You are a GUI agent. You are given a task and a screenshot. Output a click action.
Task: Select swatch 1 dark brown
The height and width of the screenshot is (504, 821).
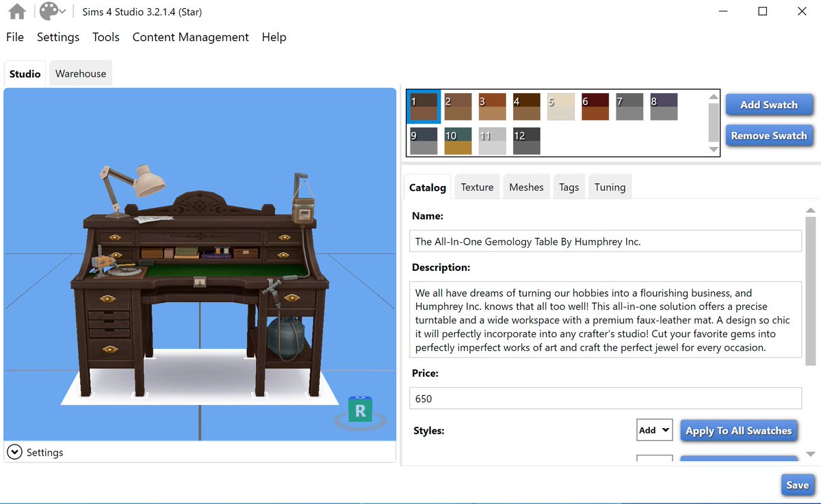coord(423,107)
